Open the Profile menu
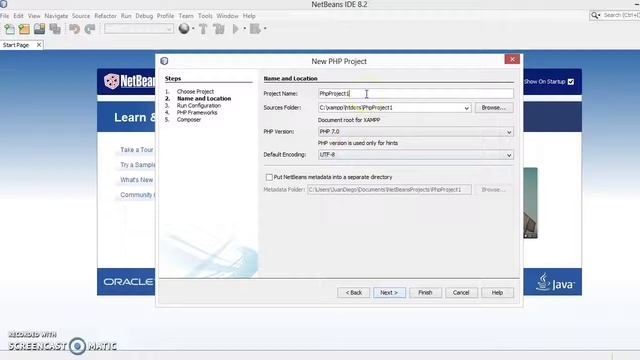Screen dimensions: 640x360 165,16
